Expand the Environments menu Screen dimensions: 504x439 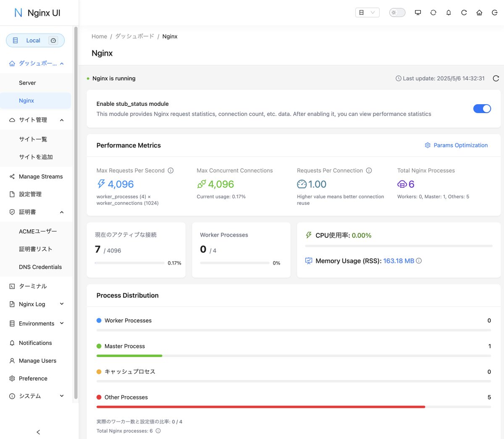point(37,323)
